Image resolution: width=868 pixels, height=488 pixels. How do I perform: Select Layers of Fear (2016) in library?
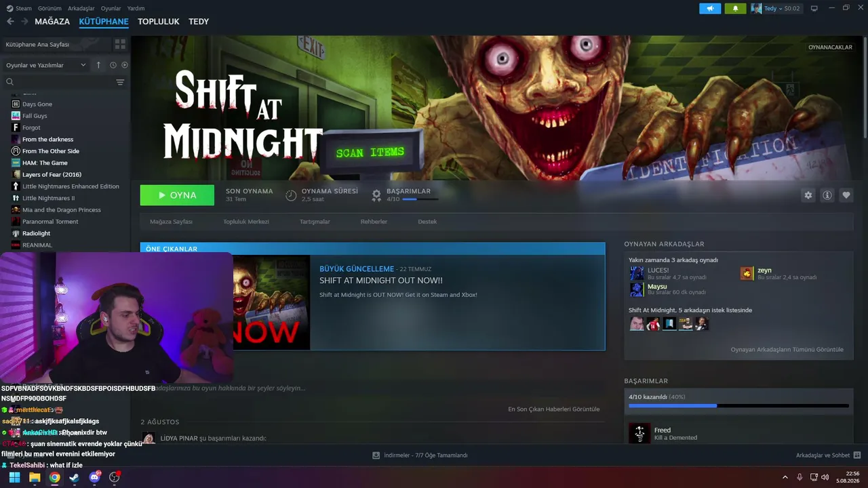(x=52, y=175)
